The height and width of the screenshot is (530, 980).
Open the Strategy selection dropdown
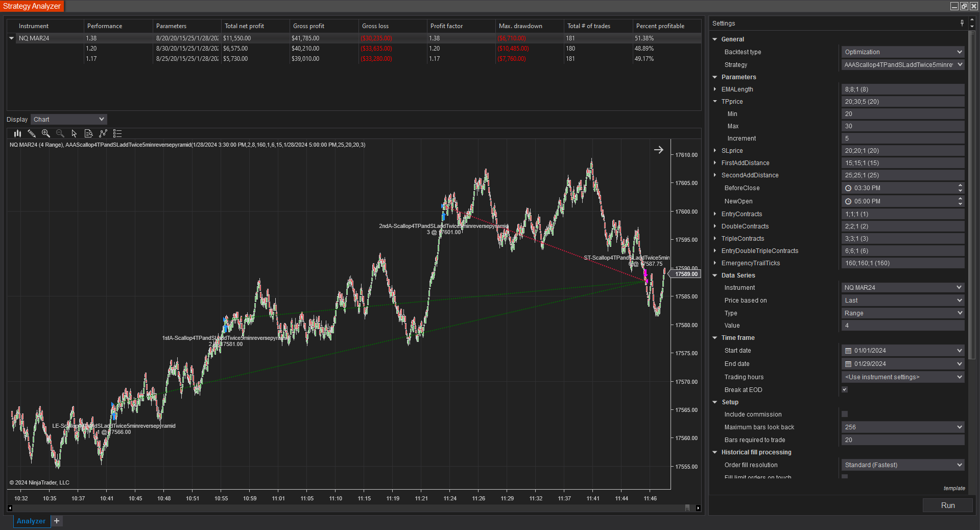[x=903, y=64]
